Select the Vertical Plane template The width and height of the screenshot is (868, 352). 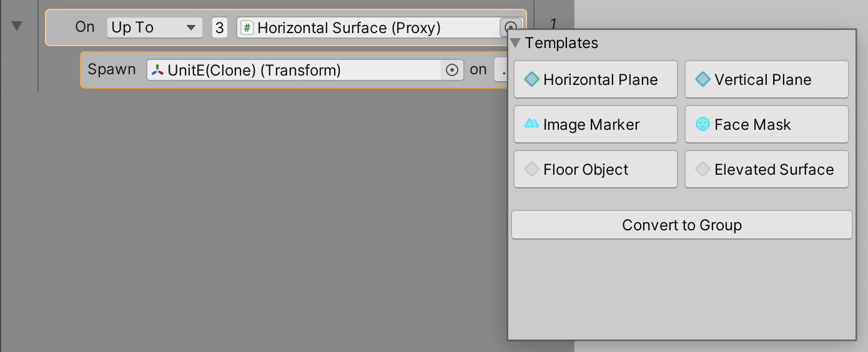[x=766, y=79]
